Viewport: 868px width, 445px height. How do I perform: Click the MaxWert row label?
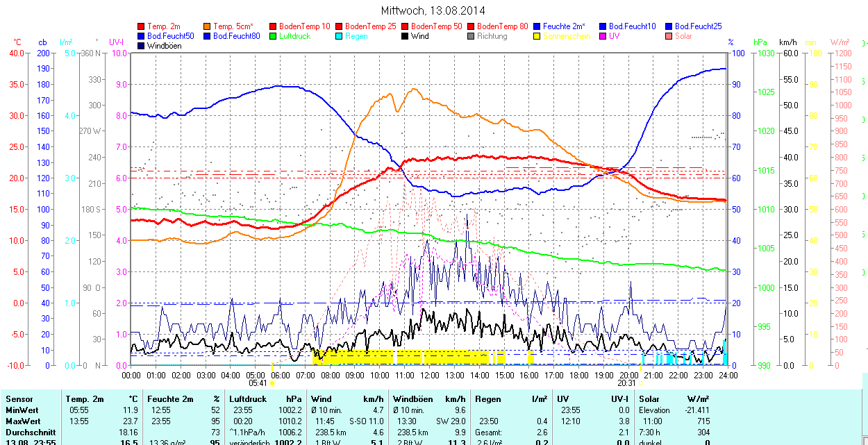(x=24, y=421)
